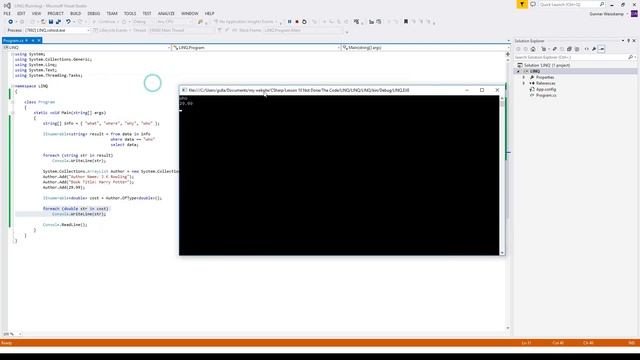
Task: Open the Process dropdown showing LINQ.vshost.exe
Action: point(57,30)
